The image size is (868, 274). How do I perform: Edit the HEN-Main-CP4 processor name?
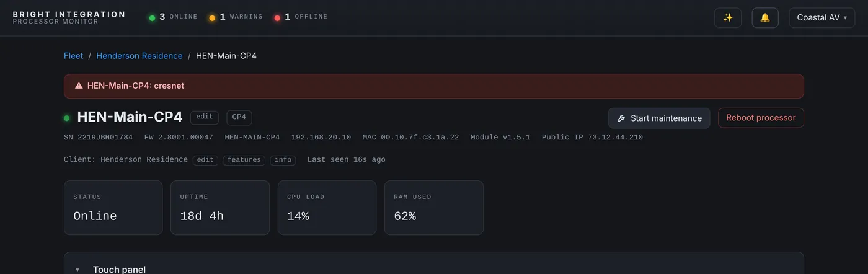[x=205, y=117]
